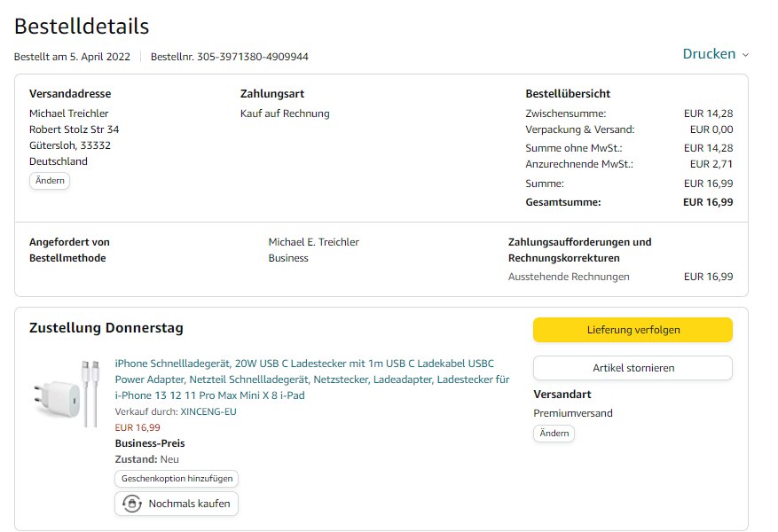Click the Business-Preis label
Viewport: 778px width, 532px height.
[150, 443]
